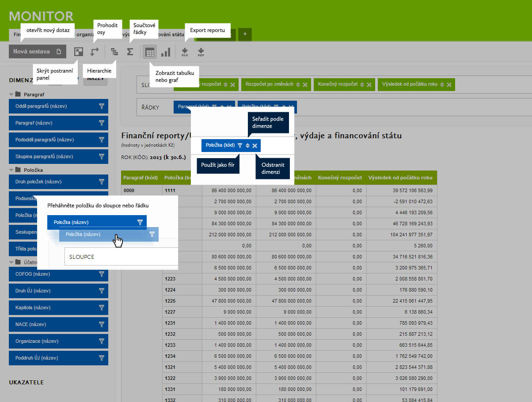The image size is (532, 402).
Task: Remove the Konečný rozpočet column chip
Action: [x=369, y=85]
